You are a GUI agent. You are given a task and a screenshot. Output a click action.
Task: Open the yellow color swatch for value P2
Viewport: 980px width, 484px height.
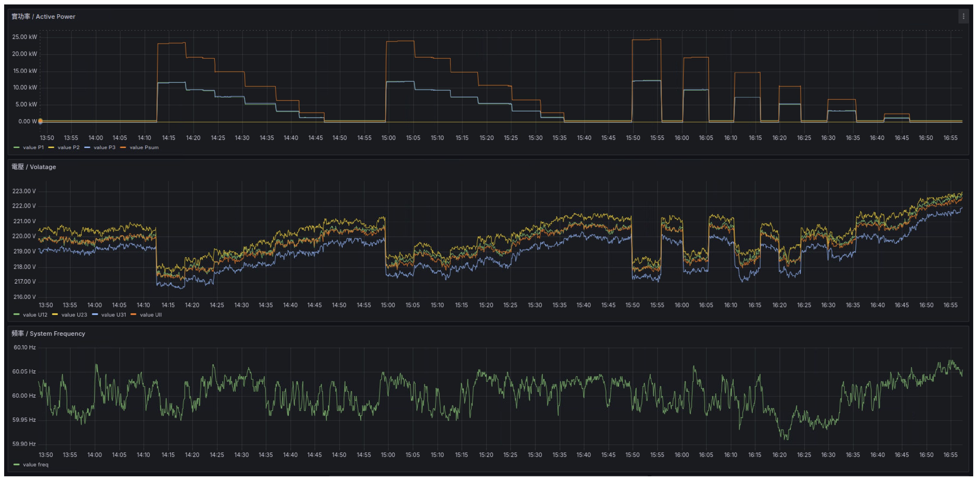point(52,148)
